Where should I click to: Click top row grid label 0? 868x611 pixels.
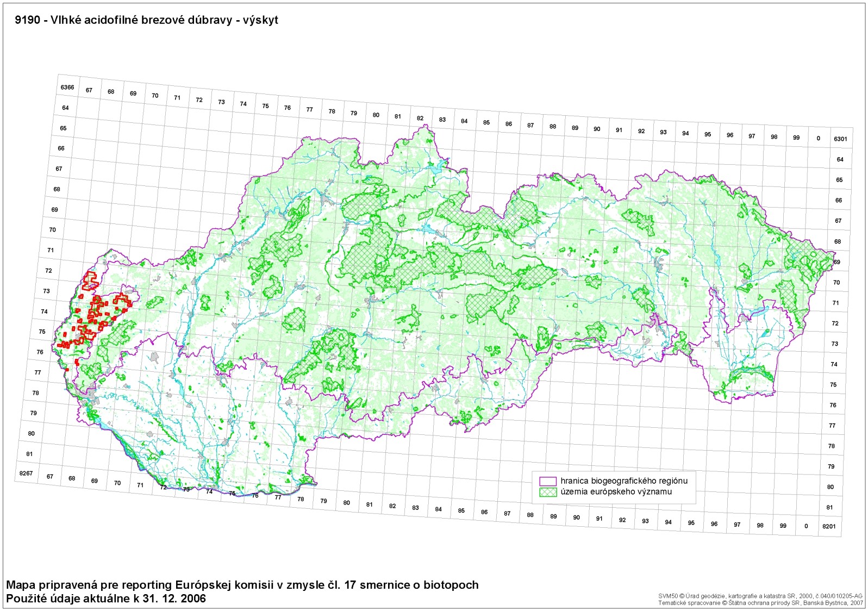(x=818, y=139)
